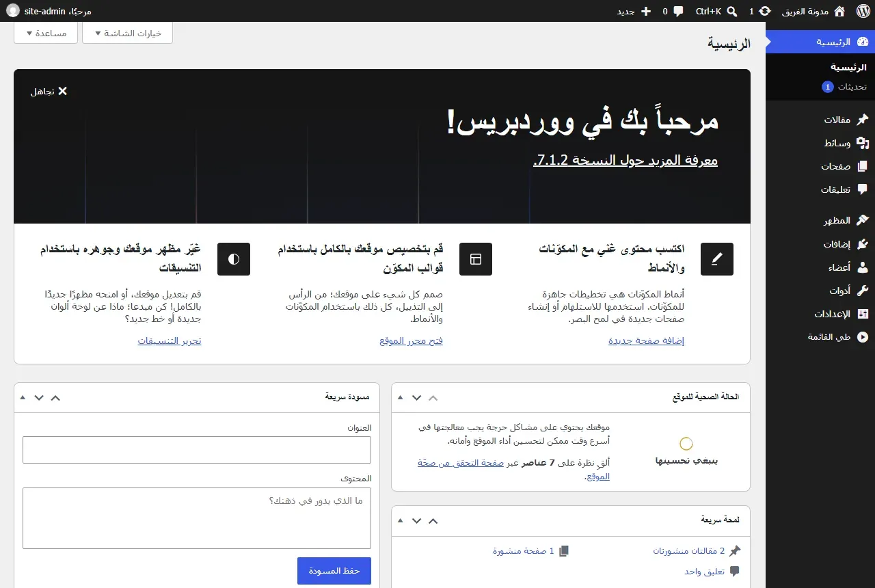Image resolution: width=875 pixels, height=588 pixels.
Task: Click the تحديثات count badge 1
Action: tap(827, 87)
